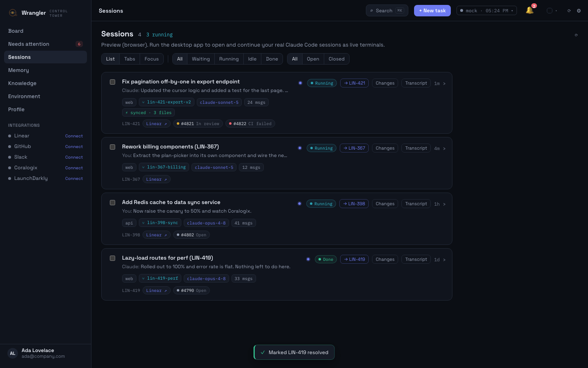Image resolution: width=588 pixels, height=368 pixels.
Task: Open the notifications bell
Action: [x=530, y=11]
